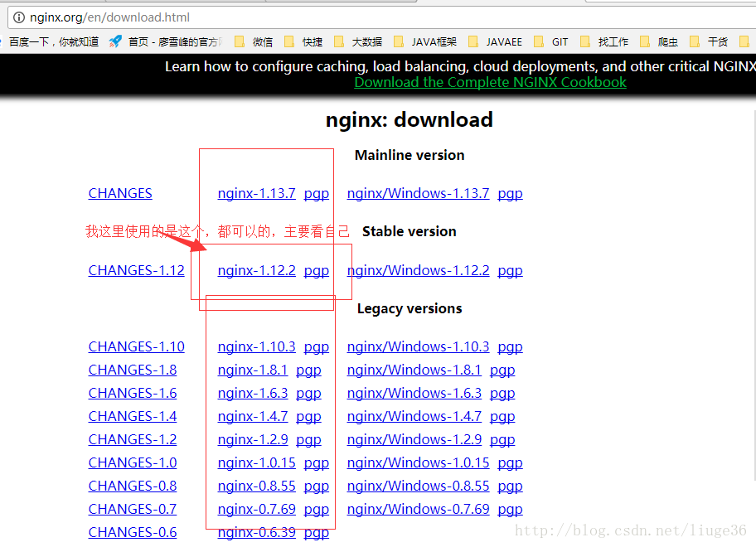Download nginx-0.6.39 source
The width and height of the screenshot is (756, 547).
[x=256, y=531]
